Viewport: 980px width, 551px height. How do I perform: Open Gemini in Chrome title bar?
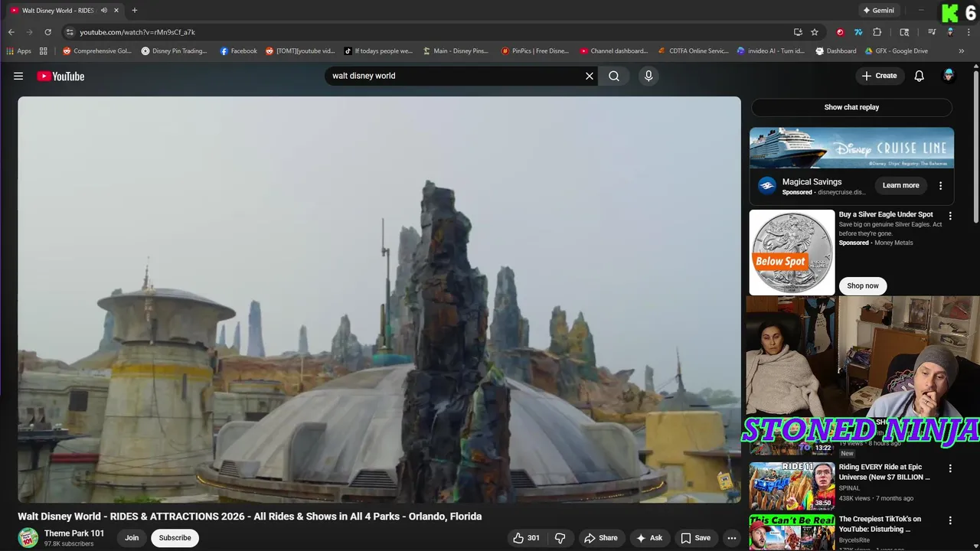click(x=878, y=11)
